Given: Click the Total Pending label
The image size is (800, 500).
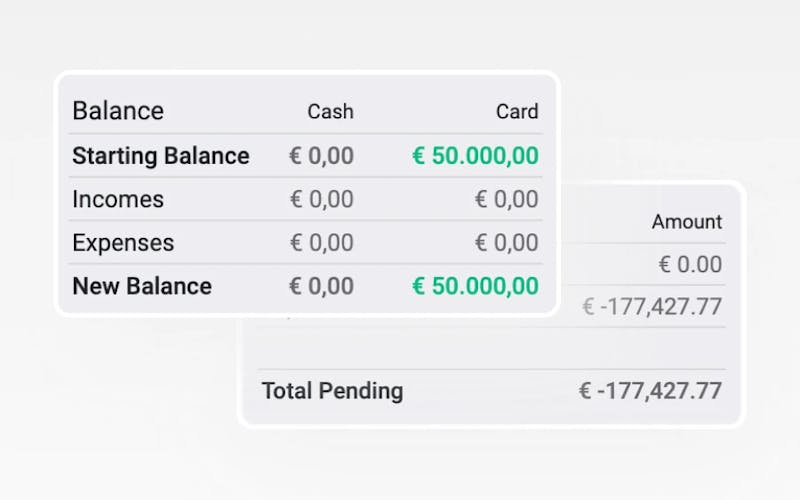Looking at the screenshot, I should (x=332, y=391).
